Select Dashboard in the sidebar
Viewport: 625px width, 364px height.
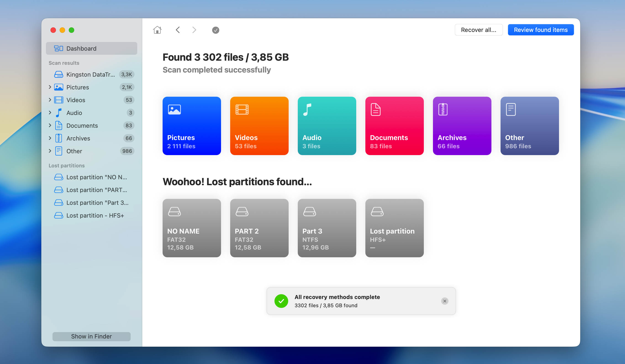(91, 48)
